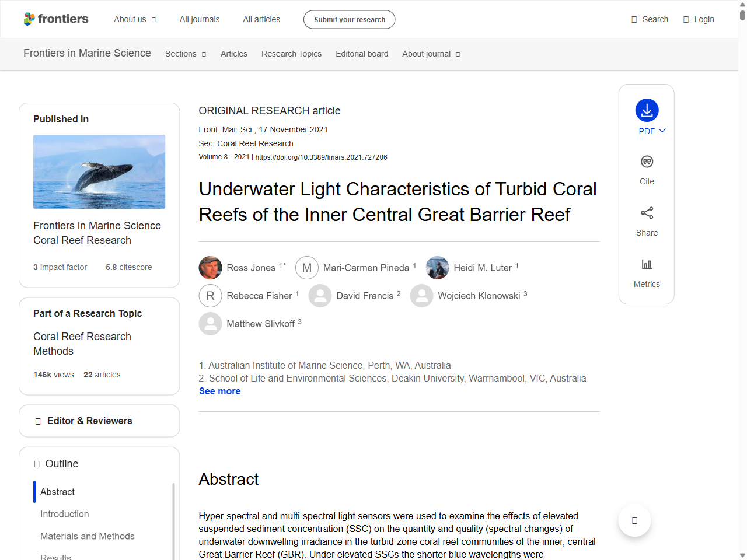Click Mari-Carmen Pineda's avatar
The height and width of the screenshot is (560, 747).
tap(307, 267)
